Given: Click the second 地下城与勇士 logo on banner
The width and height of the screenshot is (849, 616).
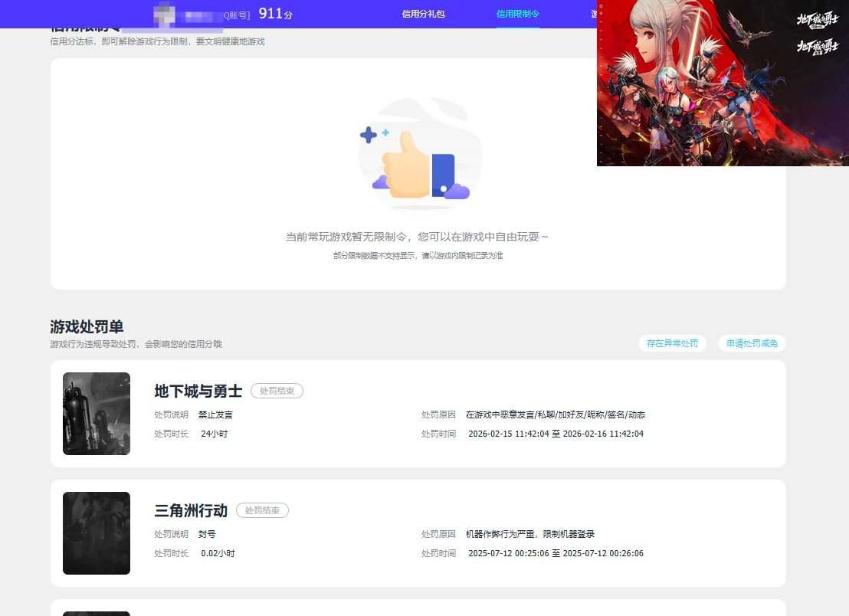Looking at the screenshot, I should point(817,47).
